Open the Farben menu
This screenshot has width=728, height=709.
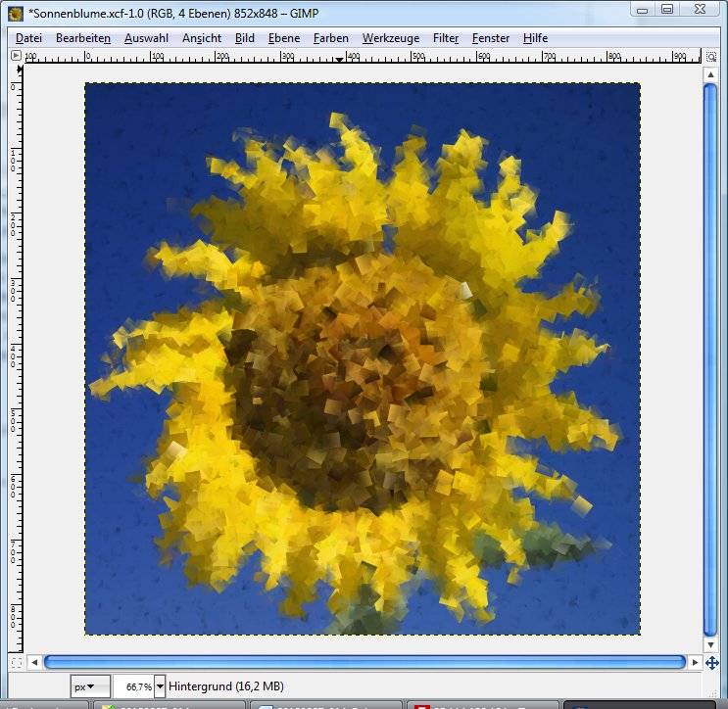[x=331, y=38]
